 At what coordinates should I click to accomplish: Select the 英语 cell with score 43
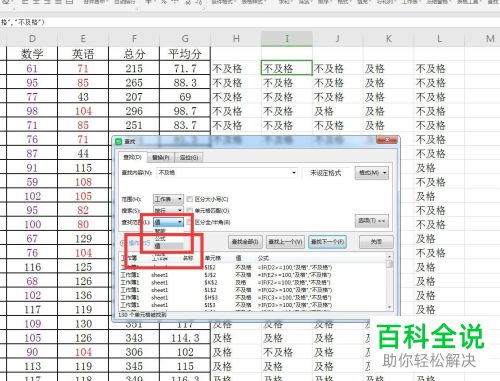[83, 97]
